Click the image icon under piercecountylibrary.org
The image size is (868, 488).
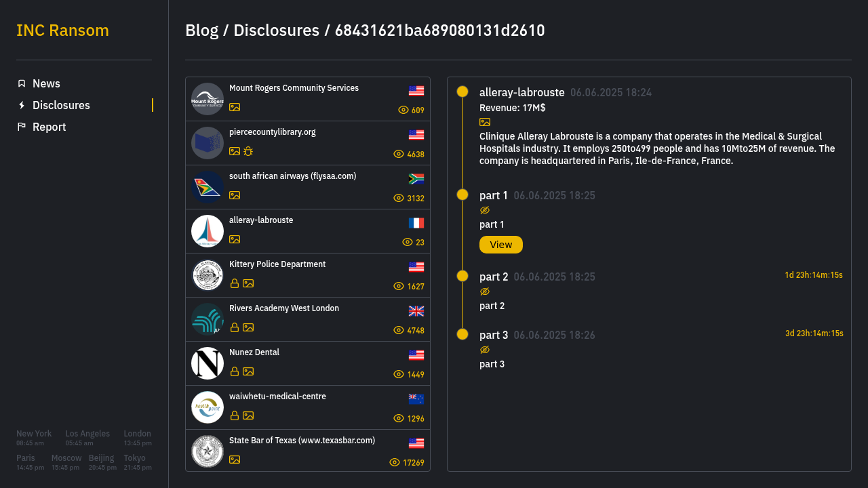point(235,151)
